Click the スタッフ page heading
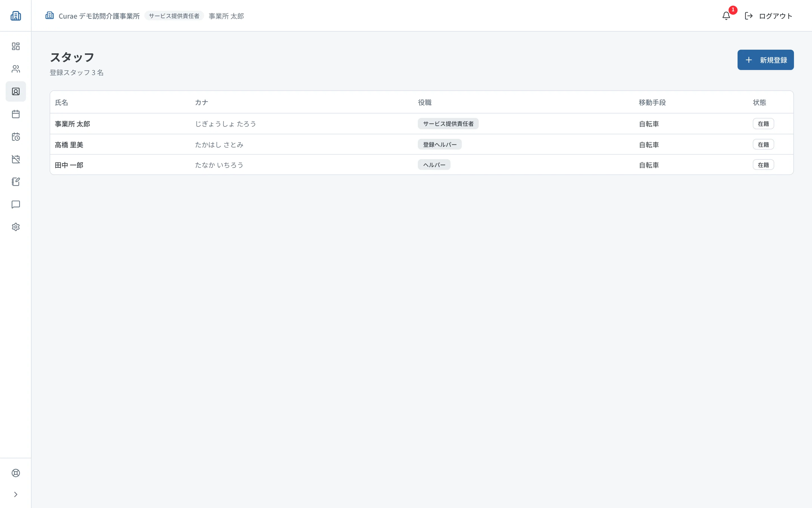Viewport: 812px width, 508px height. (72, 58)
